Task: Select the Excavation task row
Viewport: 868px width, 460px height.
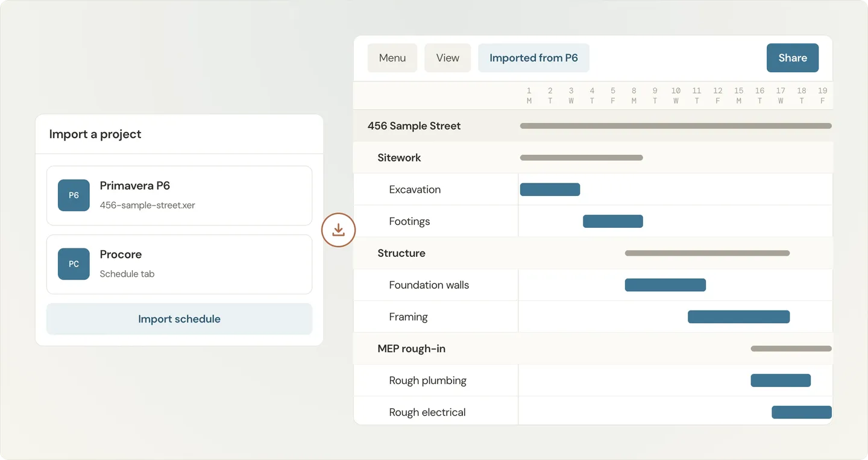Action: 593,189
